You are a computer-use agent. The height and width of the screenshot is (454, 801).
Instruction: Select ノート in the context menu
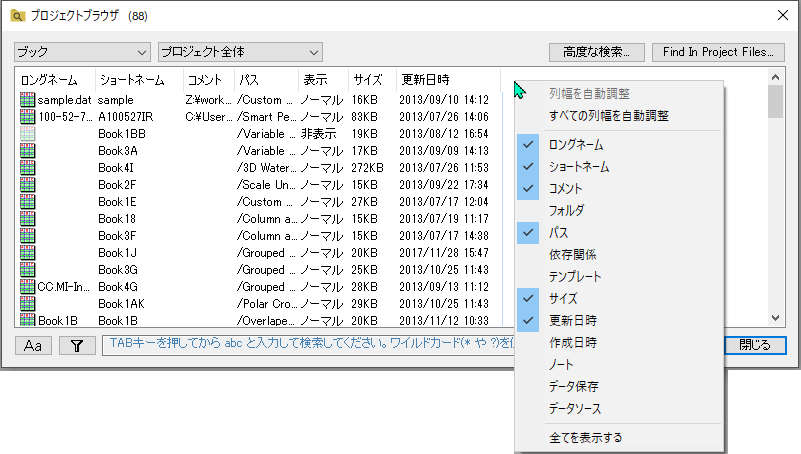[x=620, y=365]
